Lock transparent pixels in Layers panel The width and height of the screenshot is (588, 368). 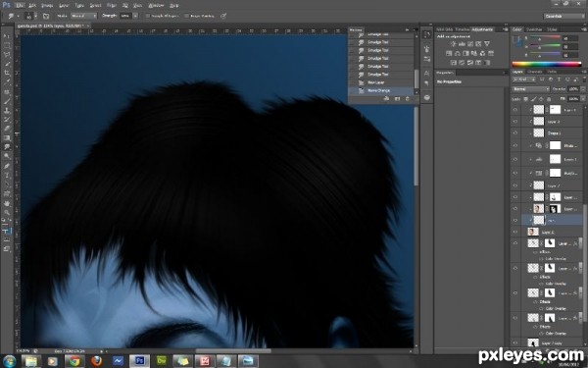(x=525, y=99)
